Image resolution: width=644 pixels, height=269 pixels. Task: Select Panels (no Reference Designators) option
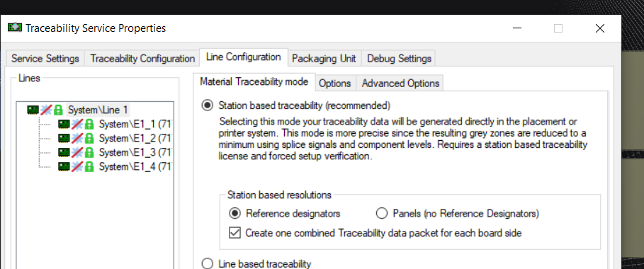tap(382, 214)
